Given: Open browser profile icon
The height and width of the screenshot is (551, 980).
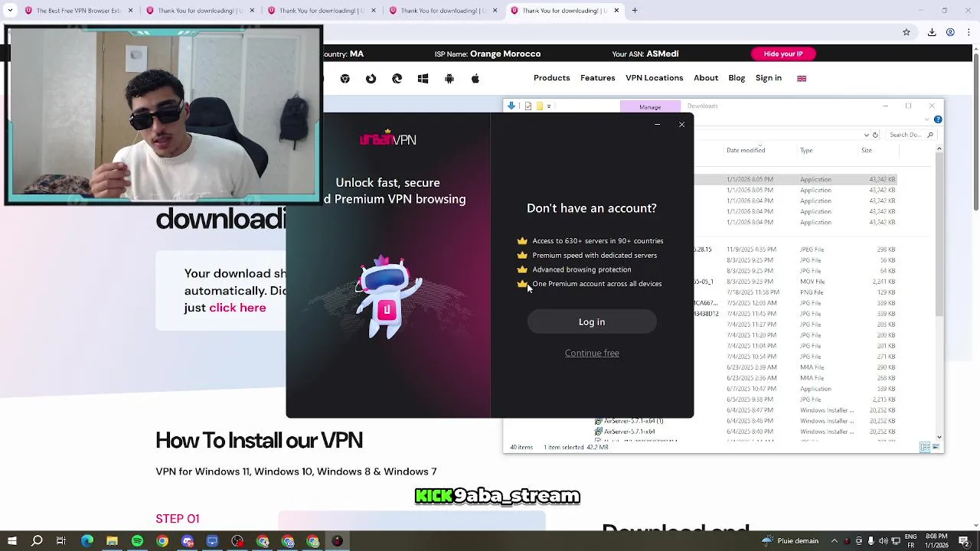Looking at the screenshot, I should click(x=950, y=32).
